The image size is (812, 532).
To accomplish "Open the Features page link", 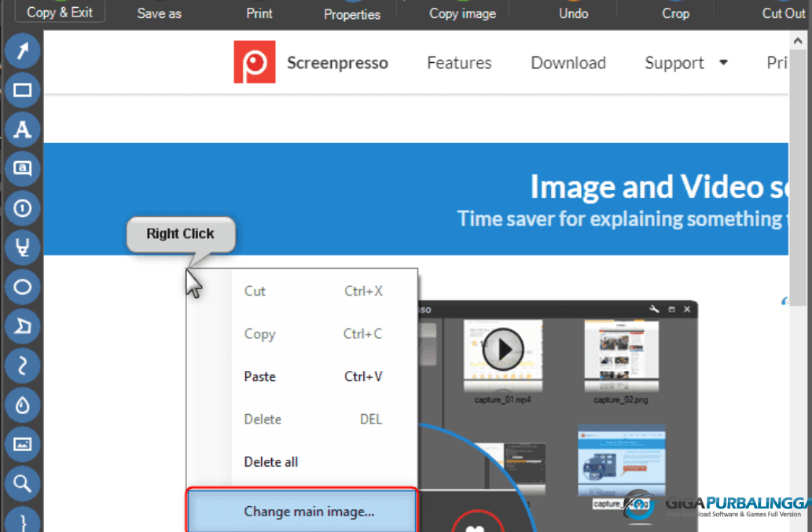I will (459, 63).
